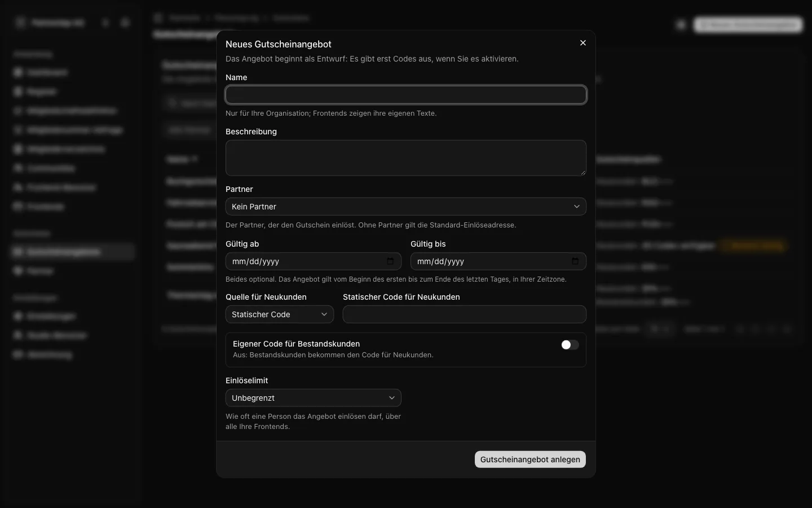812x508 pixels.
Task: Open the Partner dropdown showing Kein Partner
Action: tap(406, 207)
